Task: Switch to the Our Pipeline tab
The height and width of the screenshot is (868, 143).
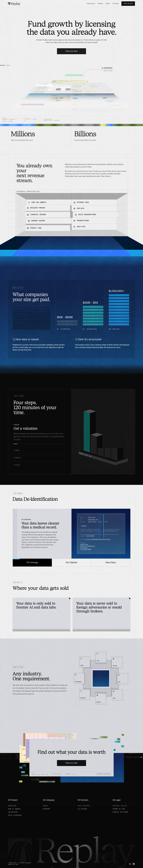Action: (x=71, y=562)
